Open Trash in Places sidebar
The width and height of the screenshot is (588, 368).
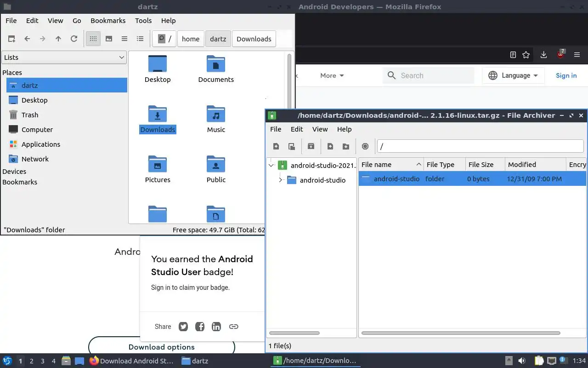point(67,115)
